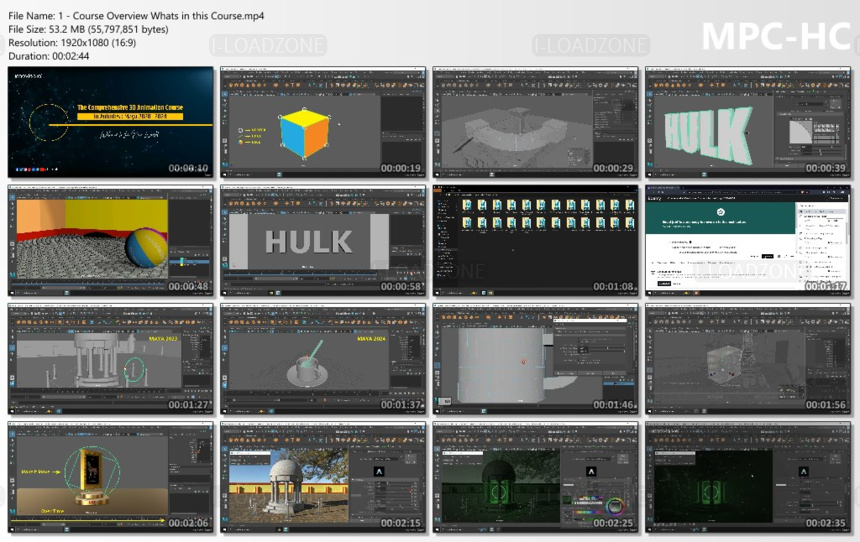Click the Resolution 1920x1080 (16:9) text
This screenshot has width=860, height=542.
pos(72,43)
